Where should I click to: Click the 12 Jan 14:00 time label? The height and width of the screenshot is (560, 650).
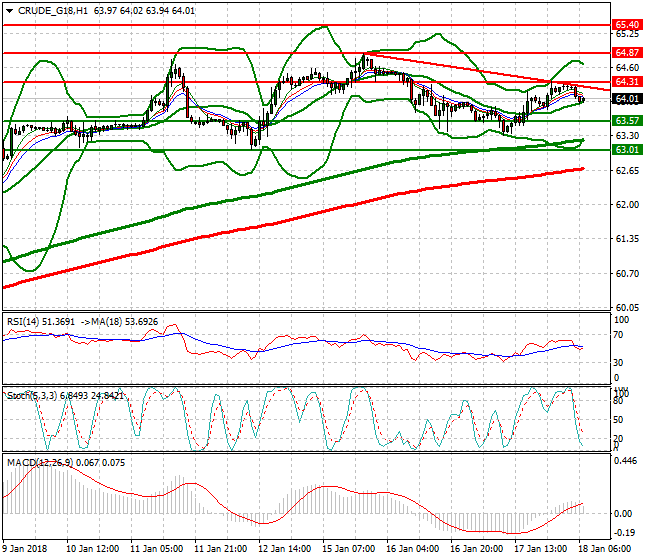284,549
